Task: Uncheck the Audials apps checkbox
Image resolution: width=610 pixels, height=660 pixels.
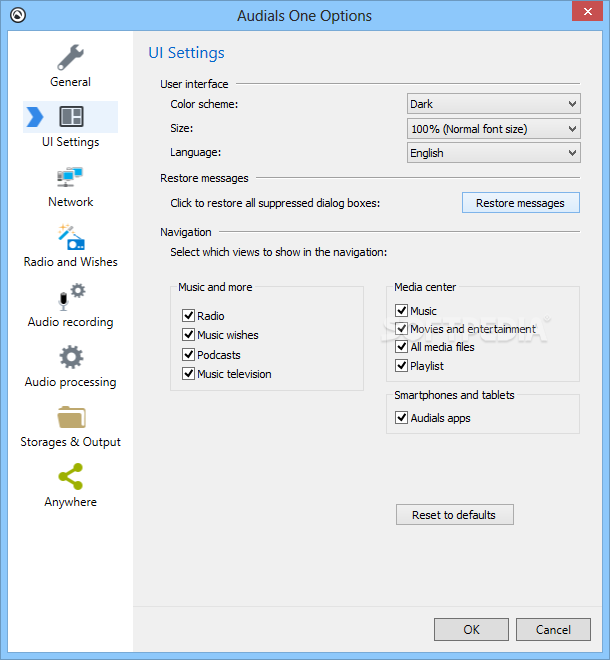Action: pos(402,418)
